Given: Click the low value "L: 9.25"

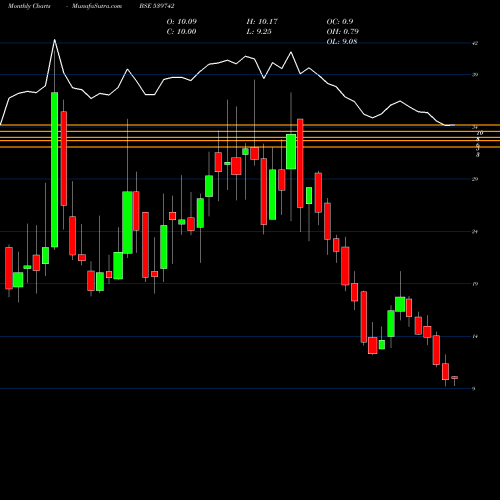Looking at the screenshot, I should [259, 32].
